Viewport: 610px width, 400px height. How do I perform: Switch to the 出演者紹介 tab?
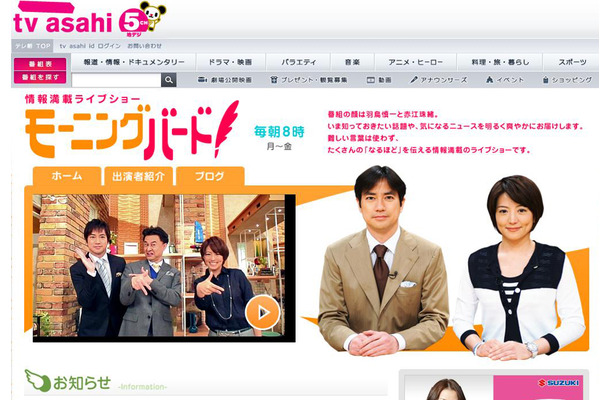(138, 176)
